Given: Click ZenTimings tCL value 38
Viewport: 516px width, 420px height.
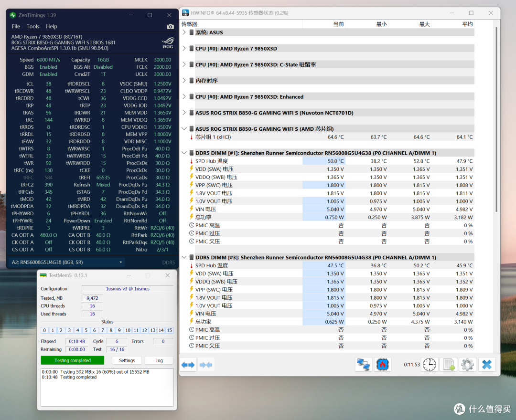Looking at the screenshot, I should click(x=48, y=84).
